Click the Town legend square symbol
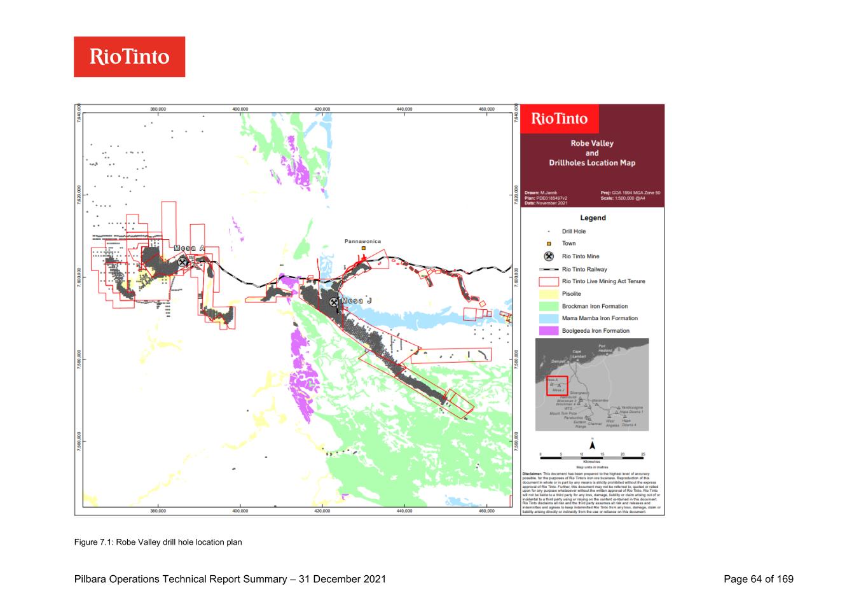Screen dimensions: 868x614 point(549,244)
